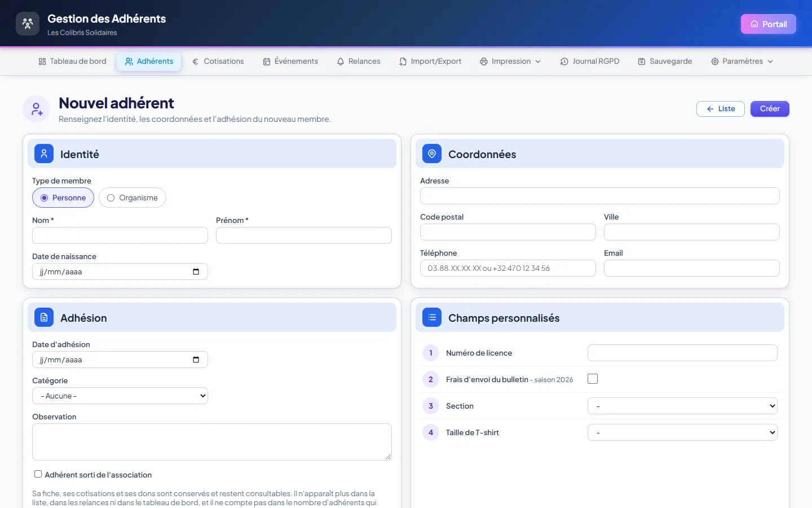Select Personne member type

coord(63,198)
